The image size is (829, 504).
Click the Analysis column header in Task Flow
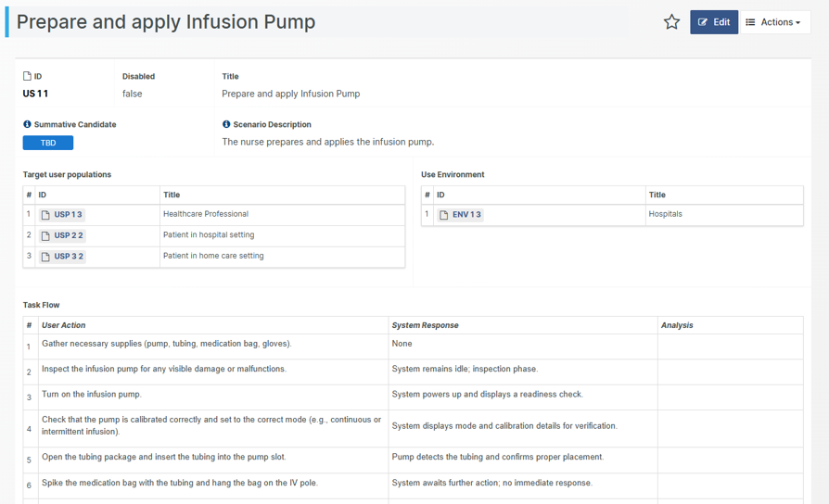click(677, 325)
